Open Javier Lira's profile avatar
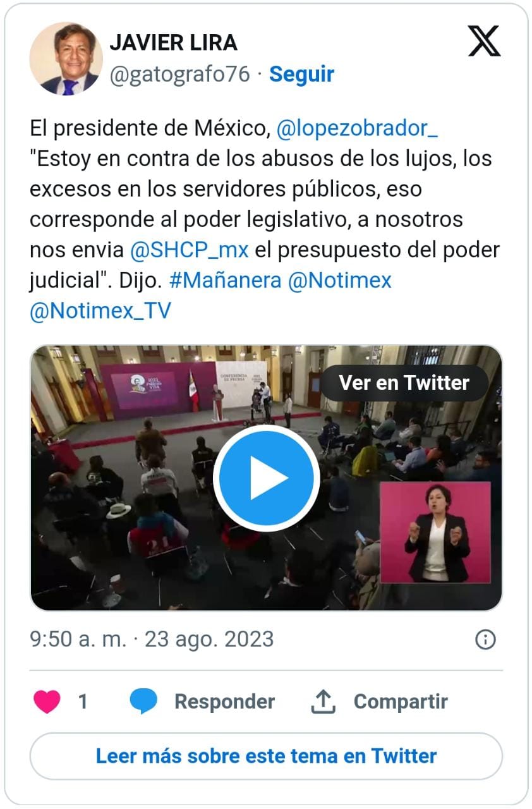The height and width of the screenshot is (809, 532). coord(66,59)
